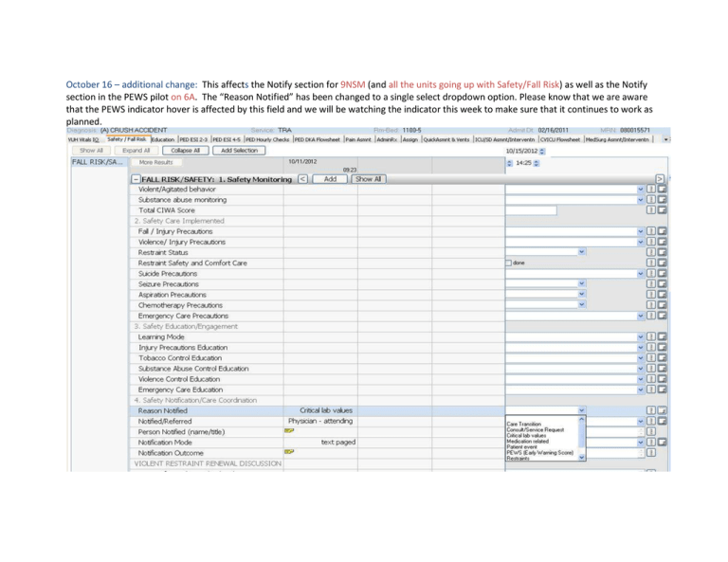Image resolution: width=728 pixels, height=562 pixels.
Task: Adjust time stepper right of 14:25
Action: tap(537, 163)
